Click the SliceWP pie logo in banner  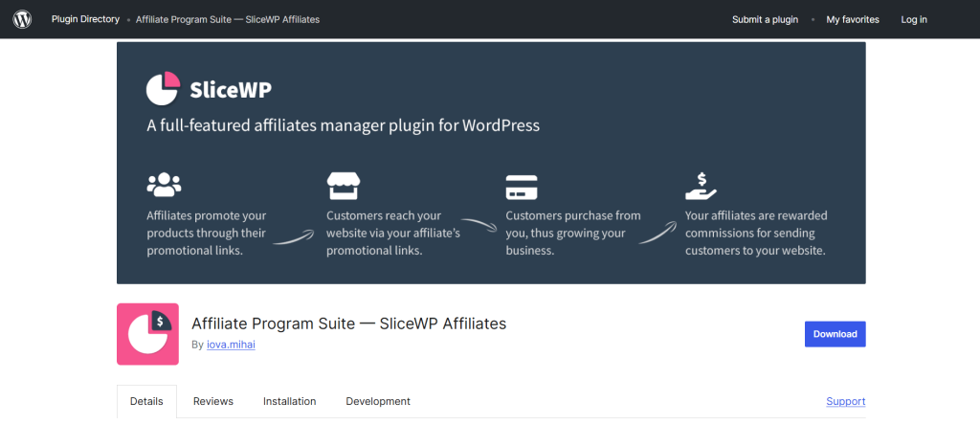coord(163,89)
